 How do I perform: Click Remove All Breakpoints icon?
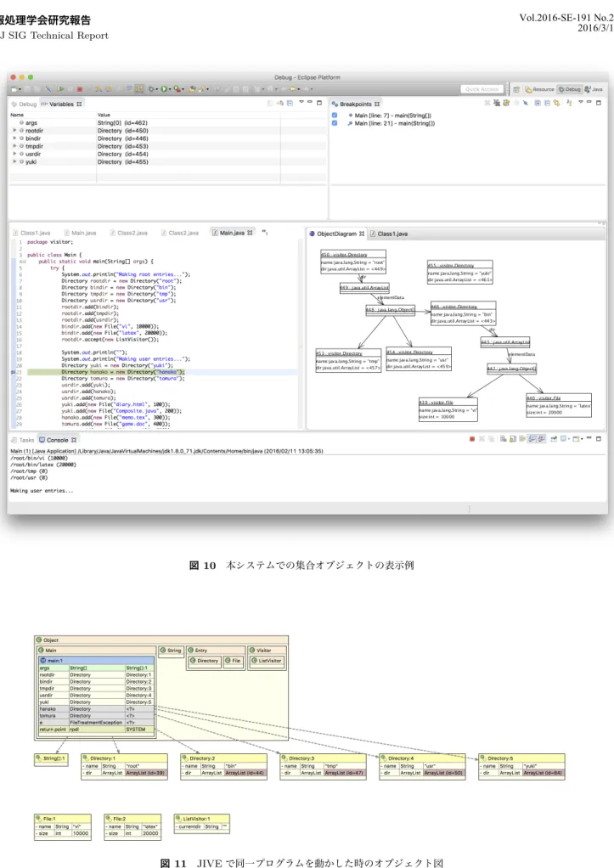tap(497, 103)
